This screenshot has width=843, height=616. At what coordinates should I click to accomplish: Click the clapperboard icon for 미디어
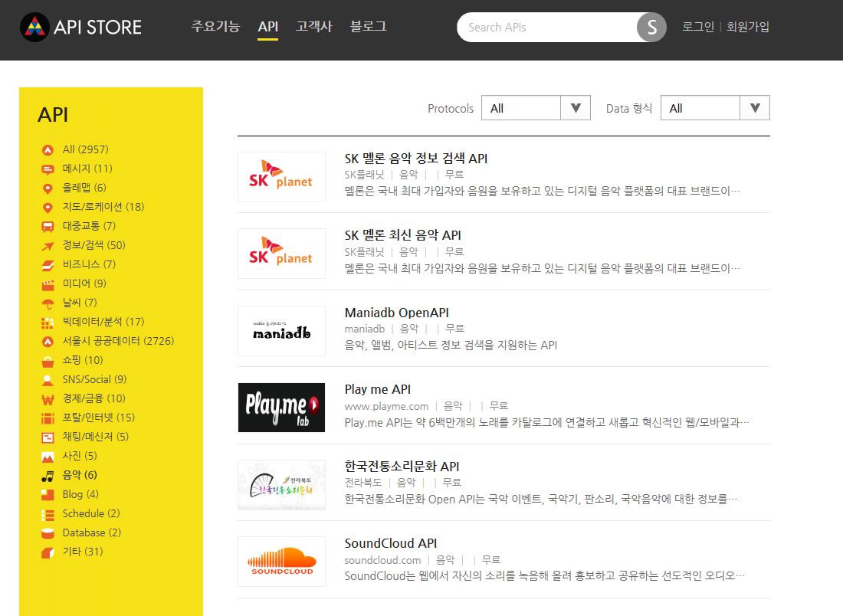coord(48,283)
